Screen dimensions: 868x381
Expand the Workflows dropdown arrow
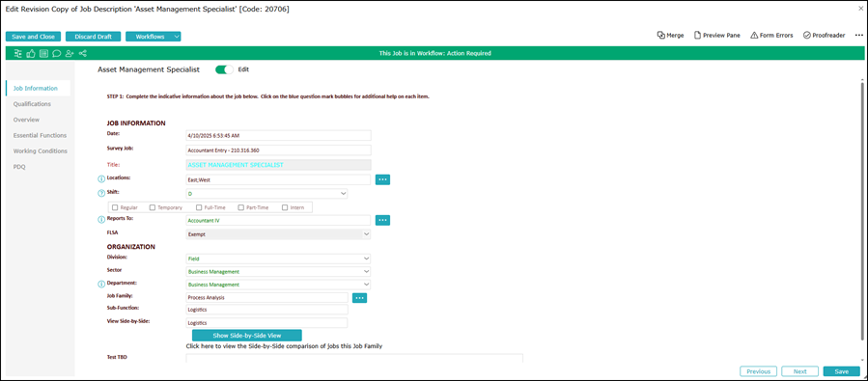click(x=176, y=37)
